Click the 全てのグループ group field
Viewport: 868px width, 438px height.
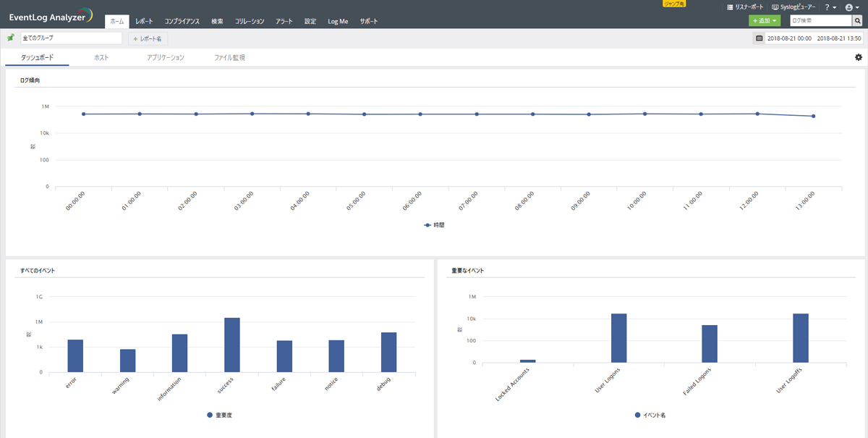71,38
